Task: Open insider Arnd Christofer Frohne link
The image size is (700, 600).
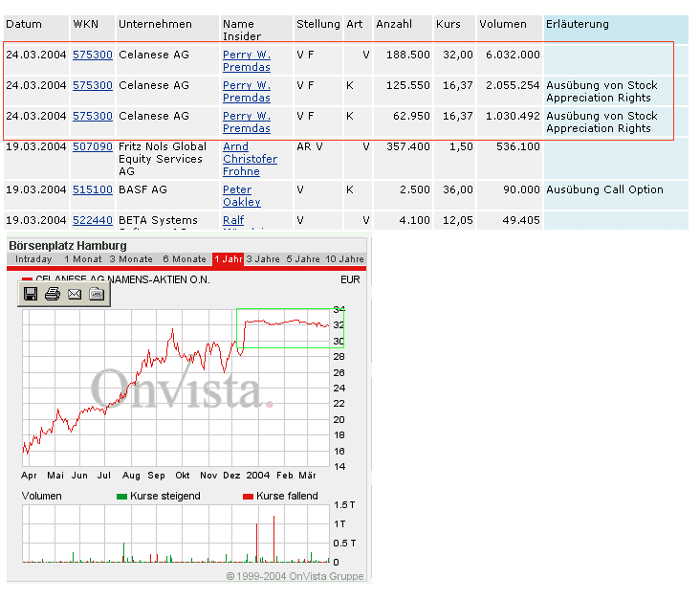Action: pos(249,159)
